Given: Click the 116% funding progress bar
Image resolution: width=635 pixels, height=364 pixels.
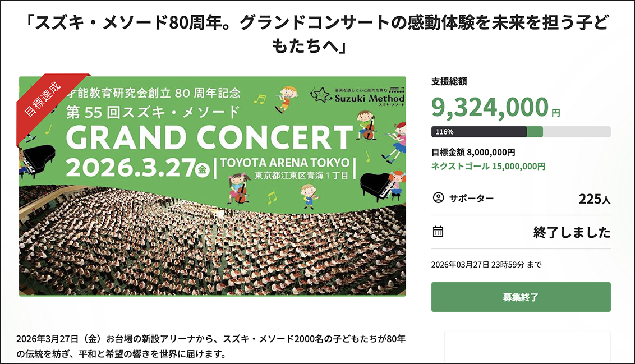Looking at the screenshot, I should 520,132.
